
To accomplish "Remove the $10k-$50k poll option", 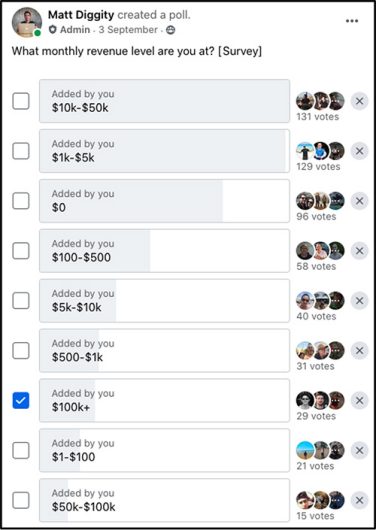I will [359, 101].
